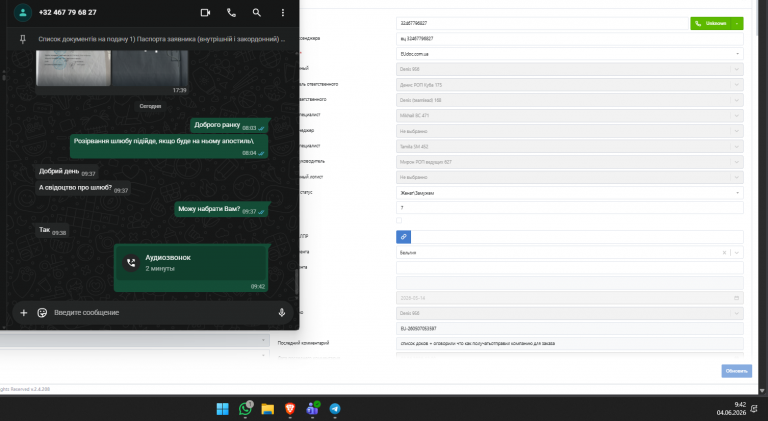
Task: Record a voice message with microphone icon
Action: coord(282,312)
